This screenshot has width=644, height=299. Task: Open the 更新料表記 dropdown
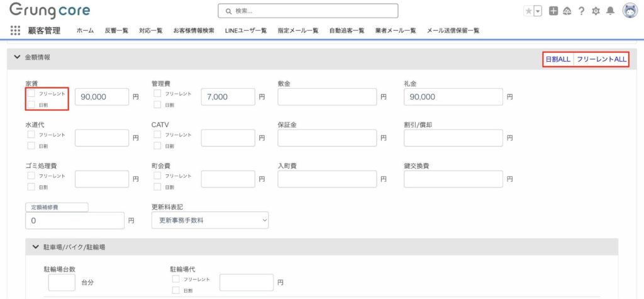(210, 220)
